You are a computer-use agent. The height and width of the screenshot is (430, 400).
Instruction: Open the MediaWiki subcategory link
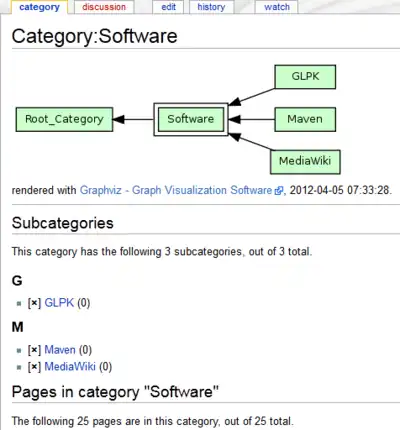70,367
